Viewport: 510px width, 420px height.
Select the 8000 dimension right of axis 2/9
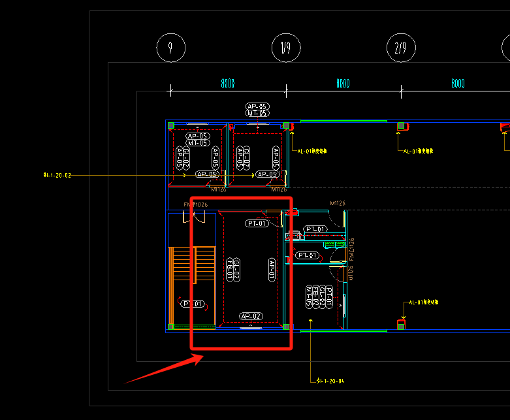(458, 84)
